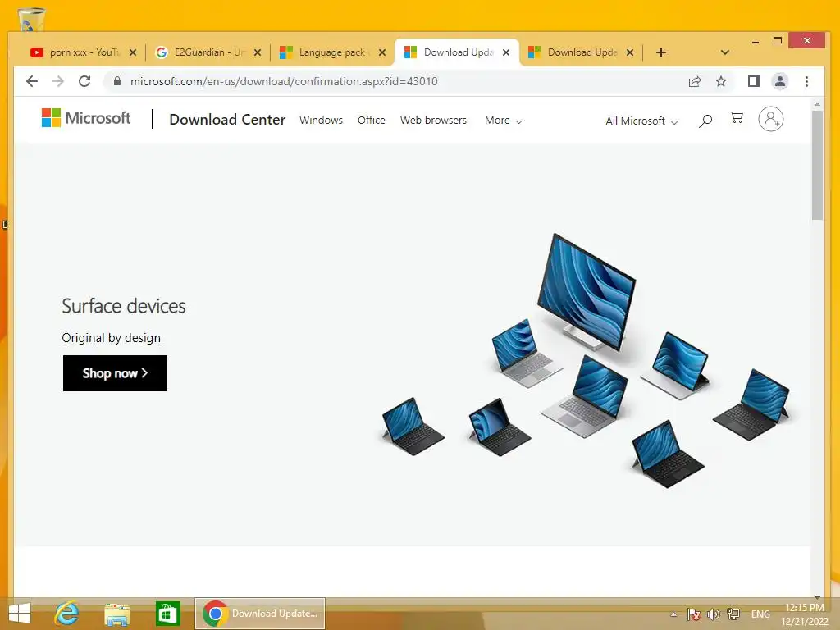This screenshot has height=630, width=840.
Task: Open Chrome profile avatar
Action: point(780,81)
